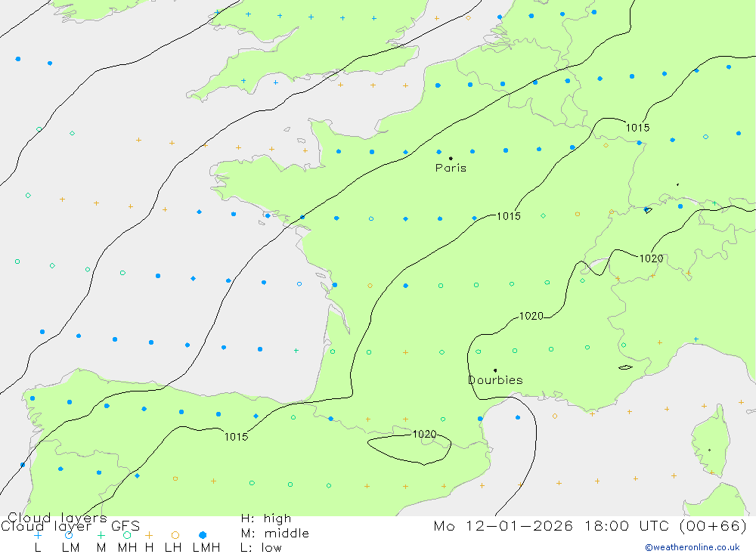Image resolution: width=756 pixels, height=554 pixels.
Task: Click the orange circle legend symbol for LH
Action: tap(175, 535)
